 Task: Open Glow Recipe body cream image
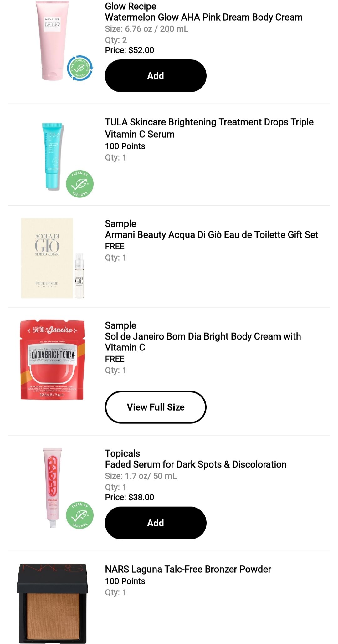point(52,41)
